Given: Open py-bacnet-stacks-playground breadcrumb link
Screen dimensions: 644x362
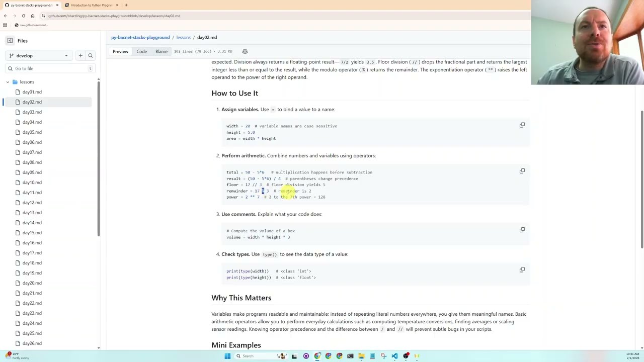Looking at the screenshot, I should [140, 37].
